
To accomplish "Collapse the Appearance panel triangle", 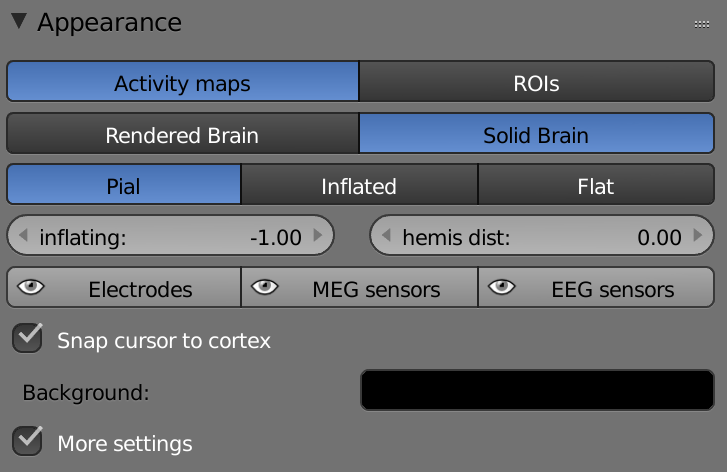I will pyautogui.click(x=19, y=21).
